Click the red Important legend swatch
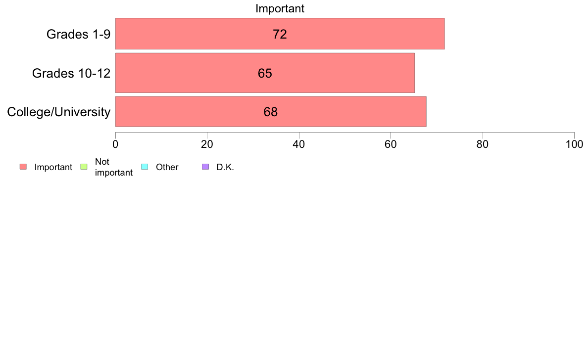Screen dimensions: 588x364 pyautogui.click(x=23, y=167)
